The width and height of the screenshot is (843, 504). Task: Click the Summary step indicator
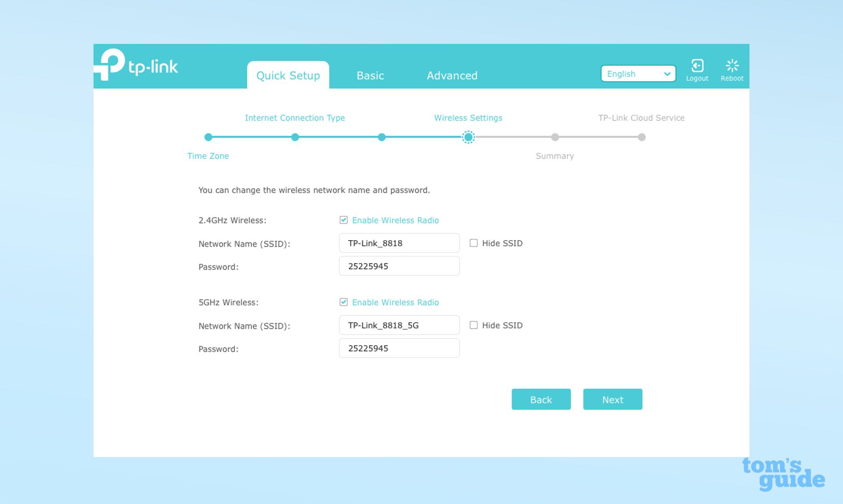coord(555,137)
